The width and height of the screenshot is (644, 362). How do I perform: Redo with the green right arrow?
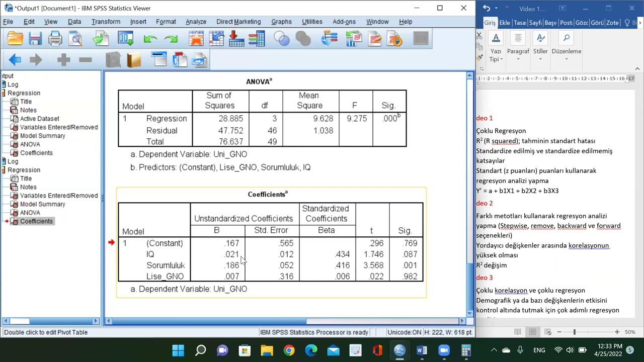click(171, 39)
